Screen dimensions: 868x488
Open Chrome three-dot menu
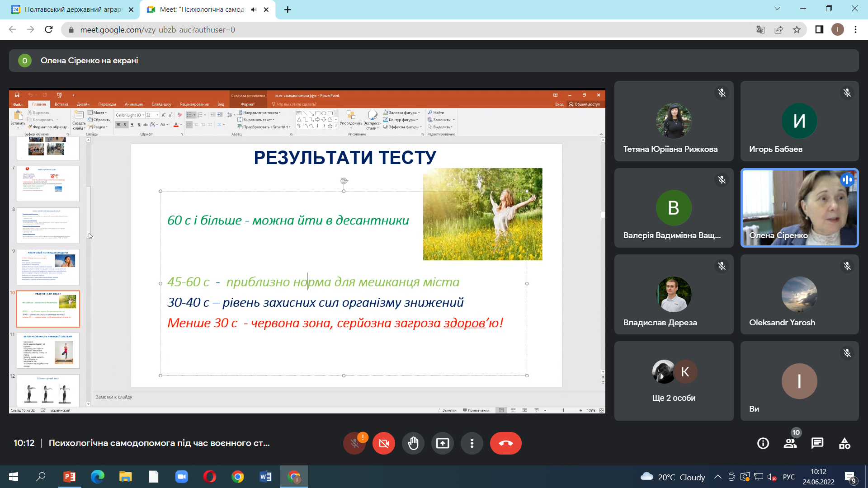point(855,30)
